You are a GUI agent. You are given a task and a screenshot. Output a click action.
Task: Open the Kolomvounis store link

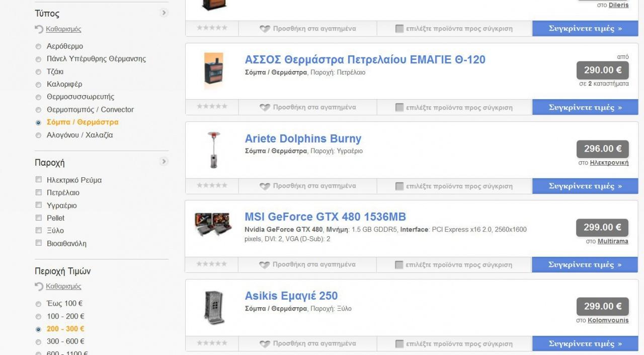(608, 320)
